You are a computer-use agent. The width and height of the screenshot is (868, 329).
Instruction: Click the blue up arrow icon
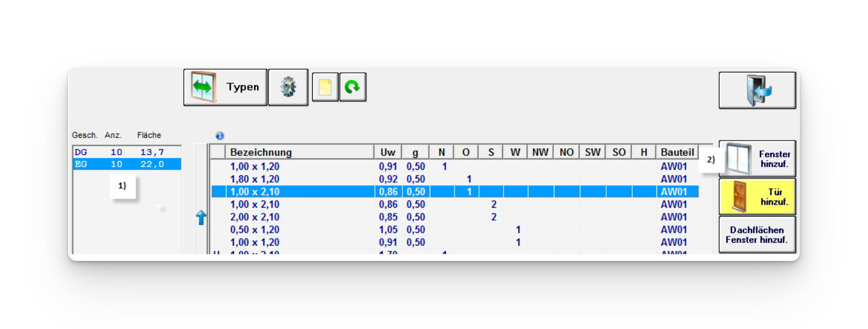[x=201, y=217]
